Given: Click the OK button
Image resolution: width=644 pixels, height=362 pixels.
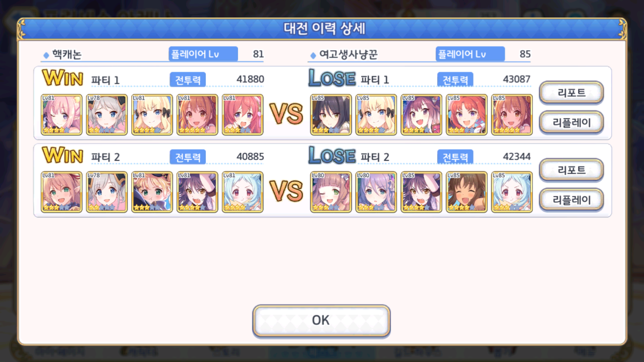Looking at the screenshot, I should [321, 321].
